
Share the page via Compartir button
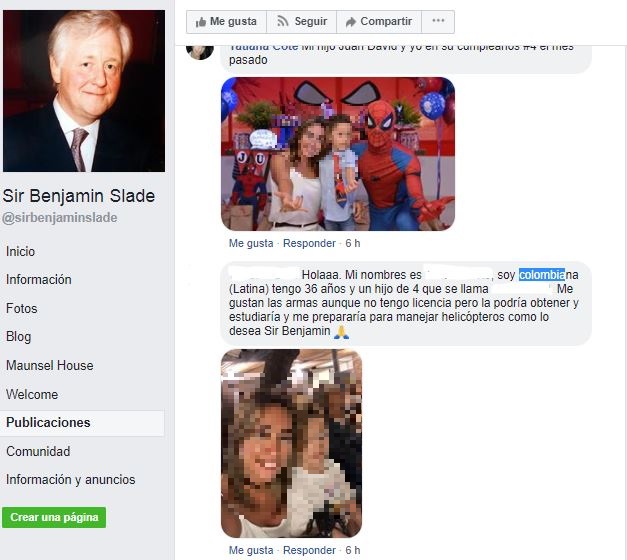click(x=379, y=22)
